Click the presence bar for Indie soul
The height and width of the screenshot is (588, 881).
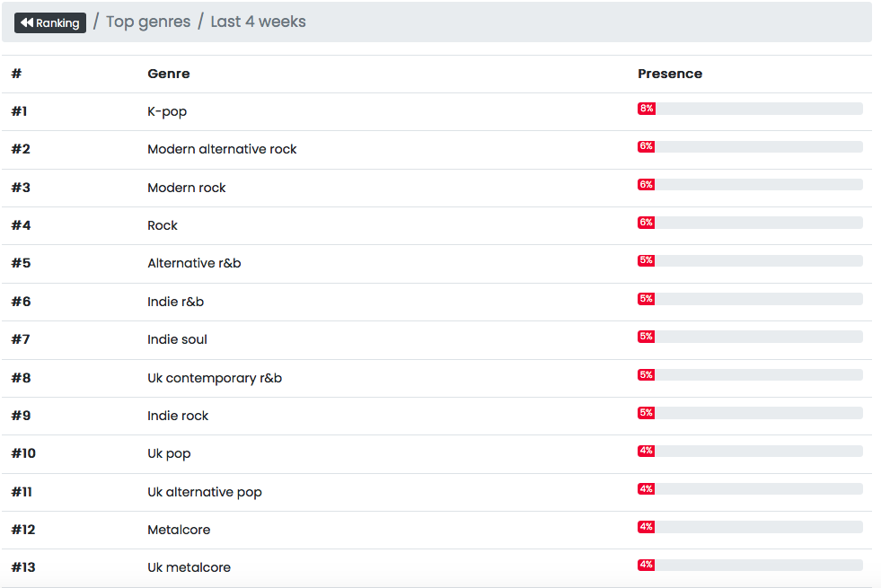(750, 337)
